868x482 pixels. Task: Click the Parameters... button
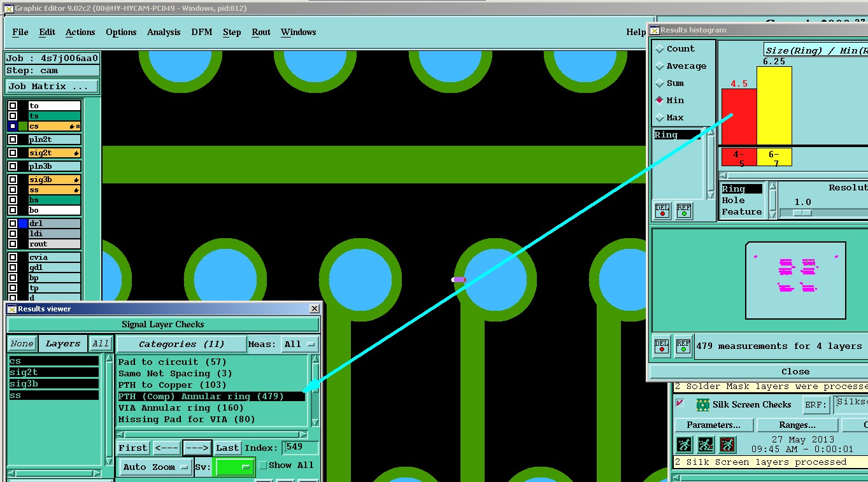pyautogui.click(x=714, y=425)
